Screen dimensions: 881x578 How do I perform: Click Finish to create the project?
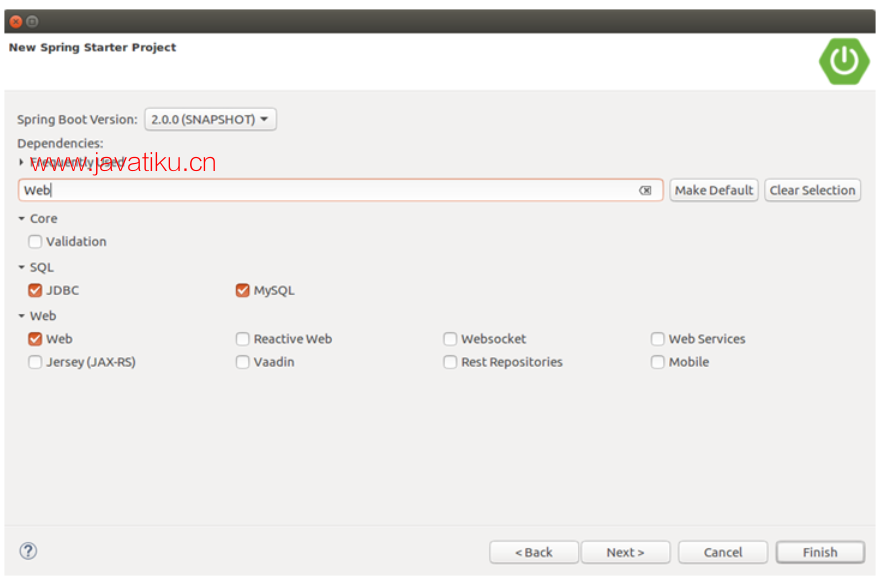[x=820, y=553]
